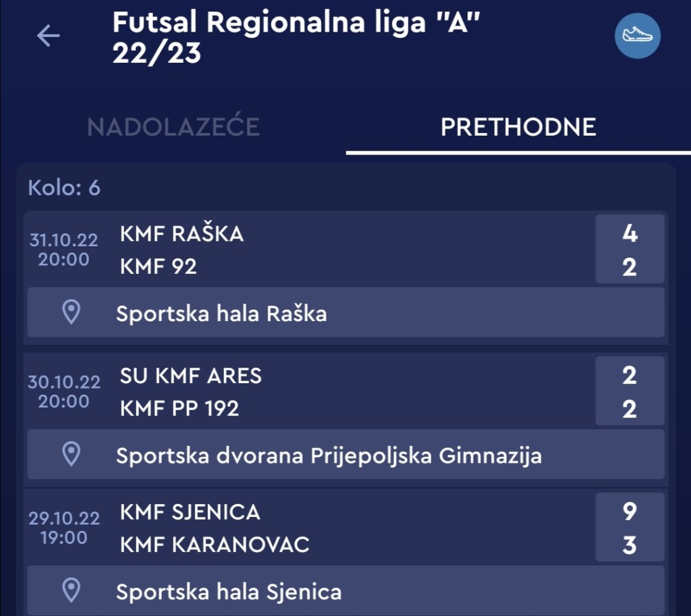Select the PRETHODNE tab
691x616 pixels.
(x=518, y=127)
